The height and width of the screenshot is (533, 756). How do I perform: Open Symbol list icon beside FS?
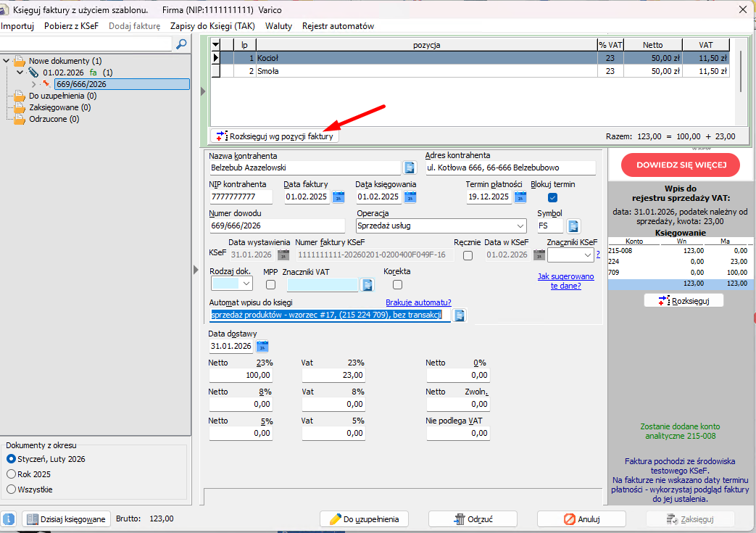point(573,226)
